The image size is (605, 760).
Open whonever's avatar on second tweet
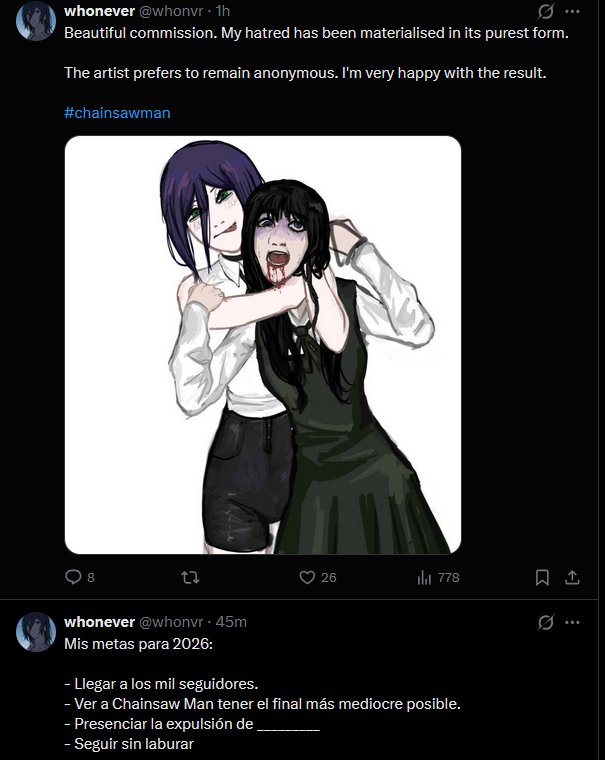click(36, 632)
